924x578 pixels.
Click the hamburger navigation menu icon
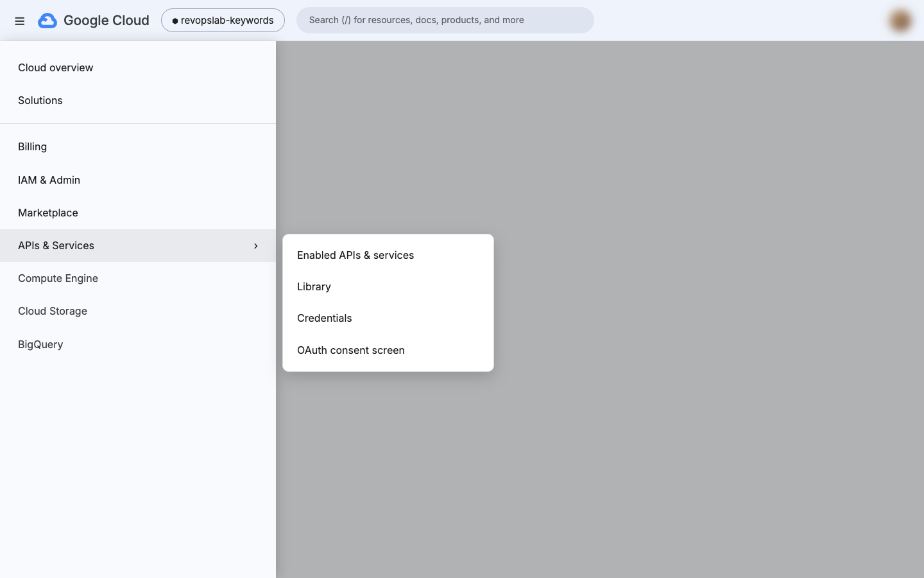[20, 21]
